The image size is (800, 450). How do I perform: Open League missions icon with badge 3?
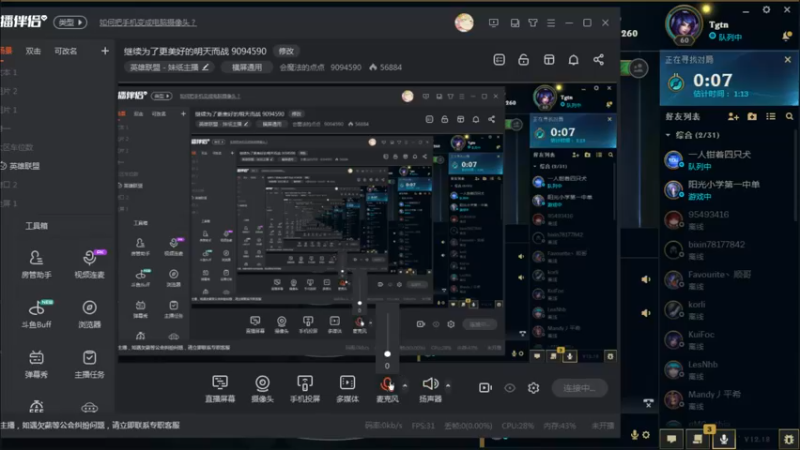(x=697, y=439)
